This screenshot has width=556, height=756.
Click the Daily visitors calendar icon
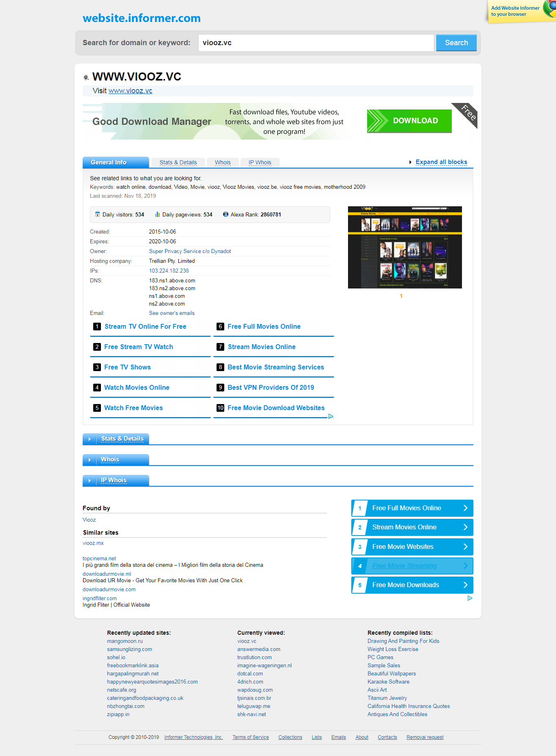pyautogui.click(x=97, y=214)
